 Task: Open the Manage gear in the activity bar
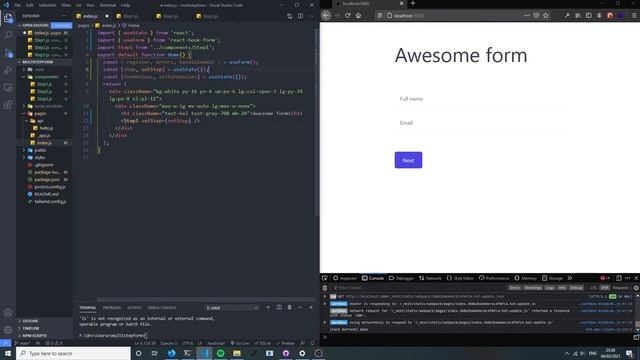pyautogui.click(x=8, y=330)
